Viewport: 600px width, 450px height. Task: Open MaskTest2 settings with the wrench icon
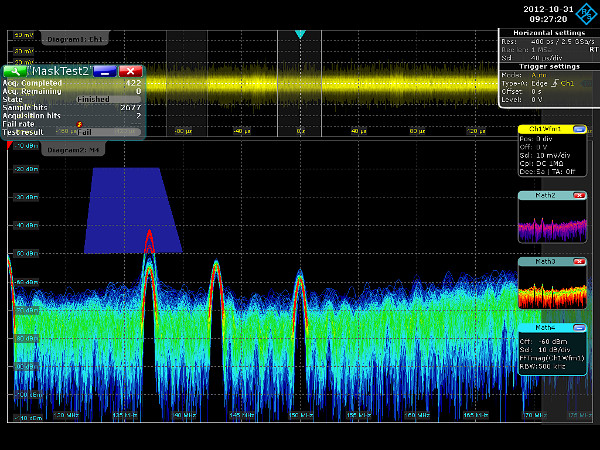coord(15,71)
